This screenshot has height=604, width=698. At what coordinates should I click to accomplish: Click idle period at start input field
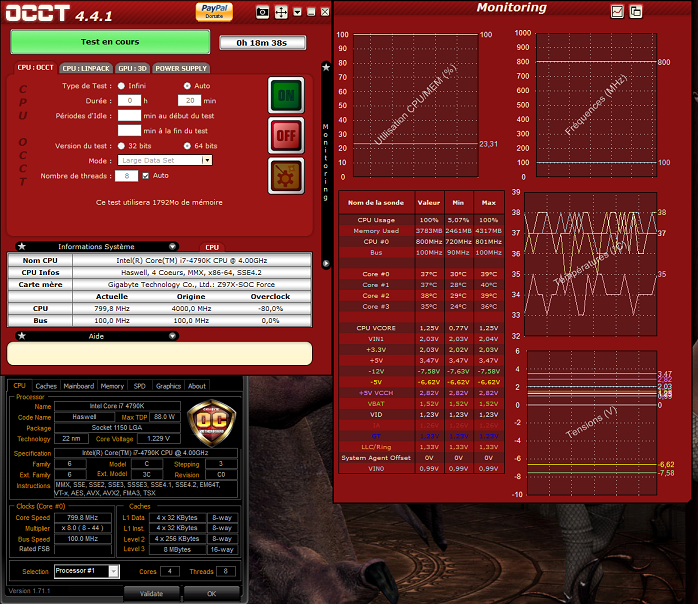[130, 116]
